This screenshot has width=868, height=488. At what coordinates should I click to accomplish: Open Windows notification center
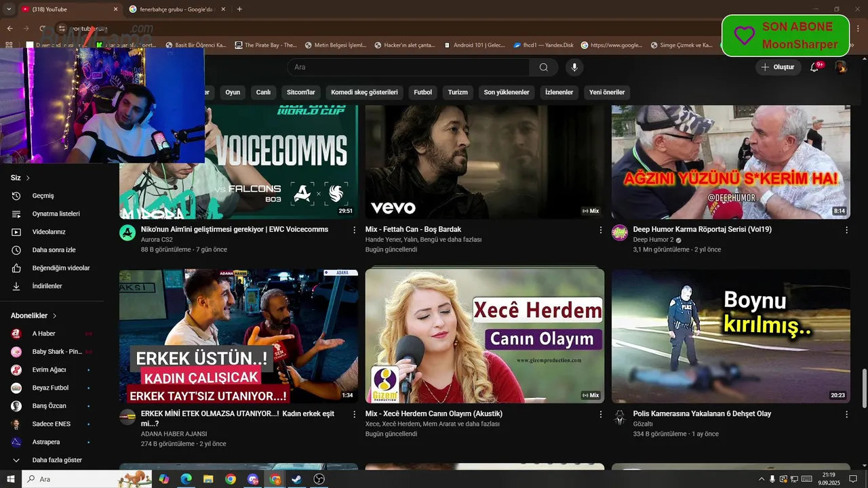(853, 479)
